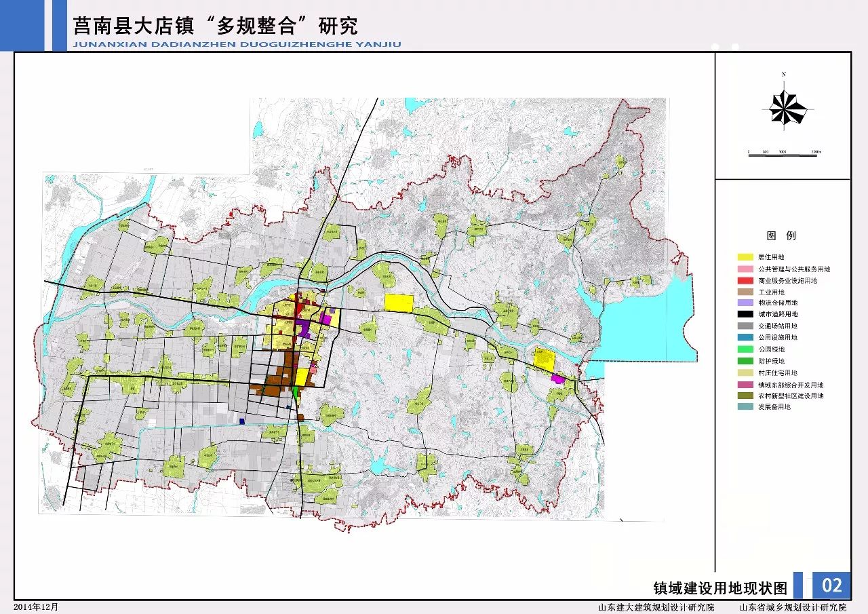Image resolution: width=868 pixels, height=614 pixels.
Task: Click the pale yellow 村庄住宅用地 legend swatch
Action: (x=746, y=372)
